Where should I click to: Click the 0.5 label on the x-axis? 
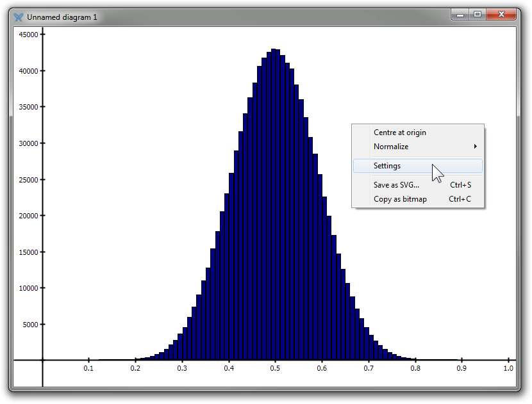[275, 369]
